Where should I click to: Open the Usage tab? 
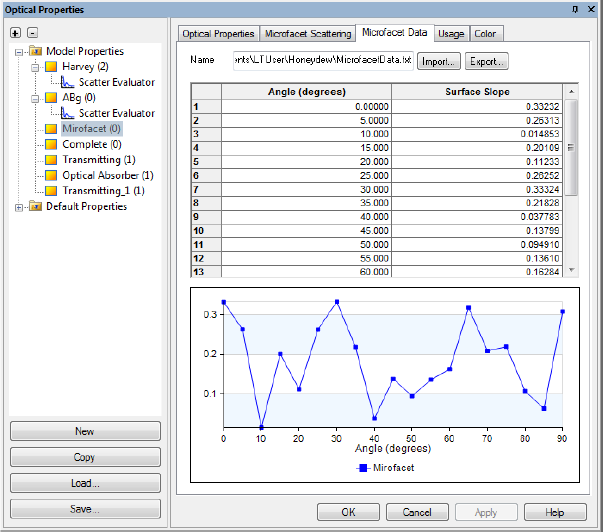click(451, 34)
